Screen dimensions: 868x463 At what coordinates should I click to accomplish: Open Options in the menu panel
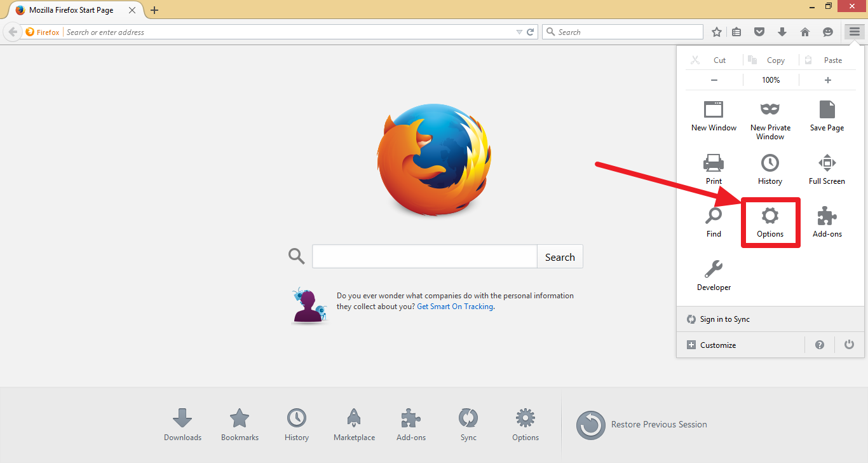click(770, 223)
